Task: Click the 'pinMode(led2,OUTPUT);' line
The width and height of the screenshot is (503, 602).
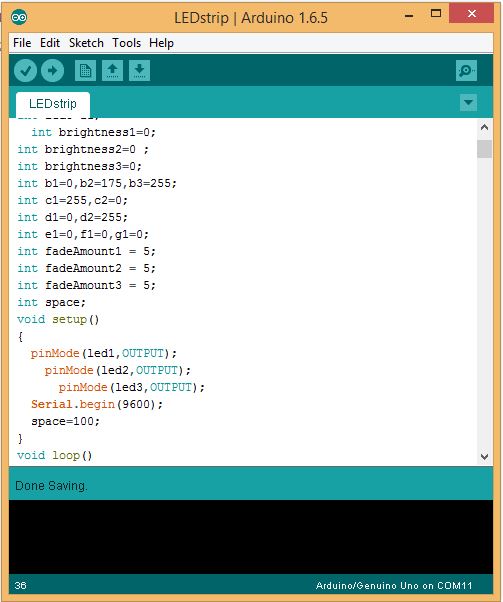Action: pos(117,370)
